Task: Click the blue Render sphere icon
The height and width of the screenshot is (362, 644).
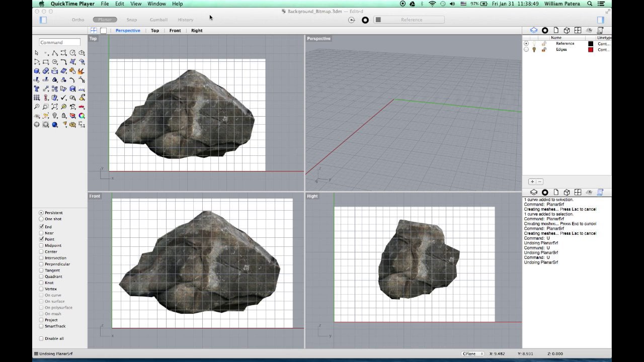Action: coord(54,125)
